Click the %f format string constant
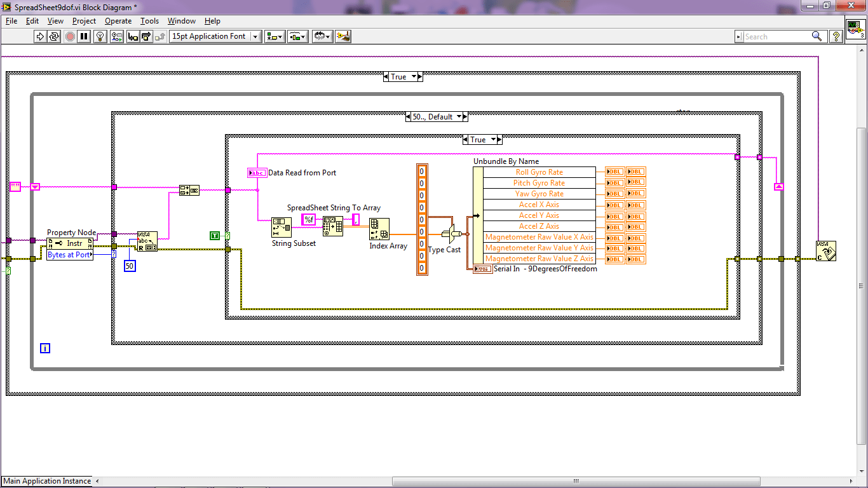The width and height of the screenshot is (868, 488). 308,220
